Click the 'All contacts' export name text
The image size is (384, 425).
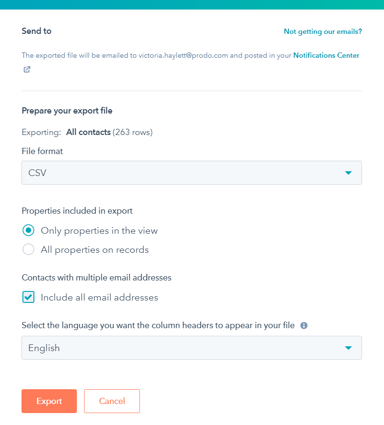(x=88, y=132)
